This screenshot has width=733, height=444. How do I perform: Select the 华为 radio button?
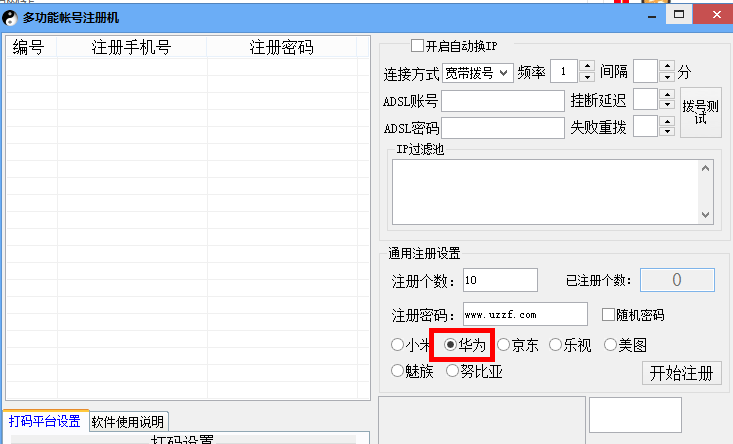tap(450, 345)
